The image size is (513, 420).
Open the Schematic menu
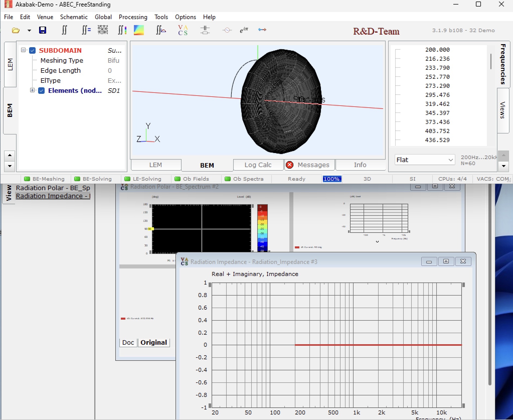74,17
